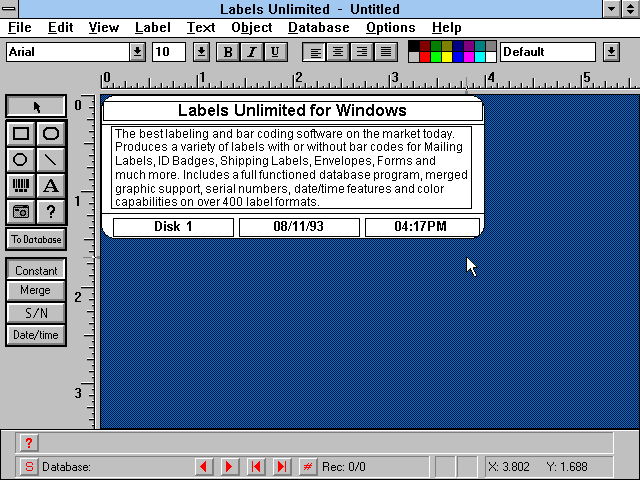Click the 'Rec: 0/0' record counter
This screenshot has height=480, width=640.
(x=344, y=467)
